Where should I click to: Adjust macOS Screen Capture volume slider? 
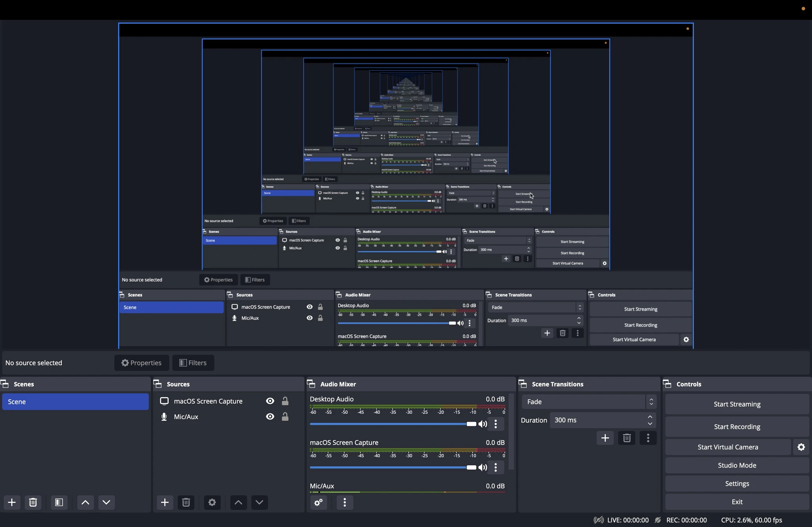coord(393,468)
